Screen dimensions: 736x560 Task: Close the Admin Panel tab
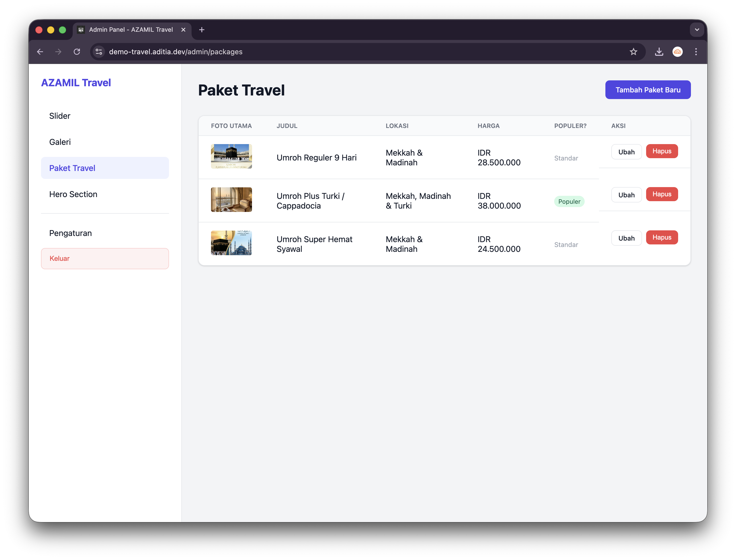[x=183, y=30]
